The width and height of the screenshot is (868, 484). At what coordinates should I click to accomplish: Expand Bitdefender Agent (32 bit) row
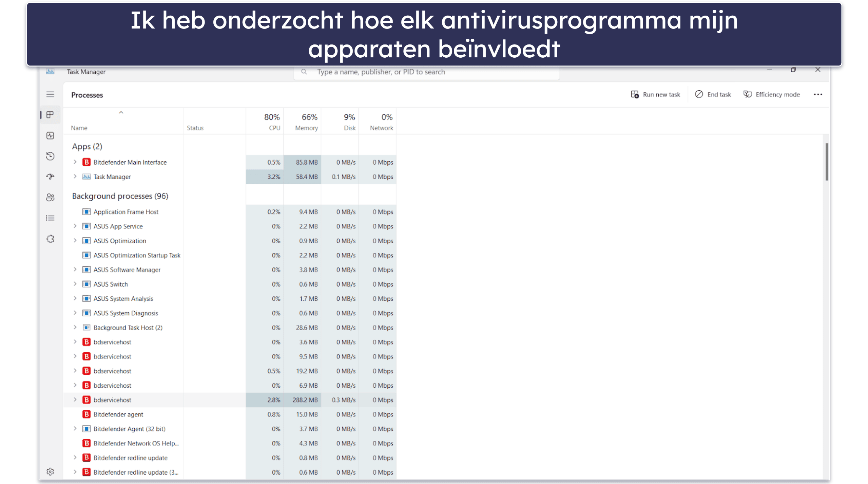75,429
